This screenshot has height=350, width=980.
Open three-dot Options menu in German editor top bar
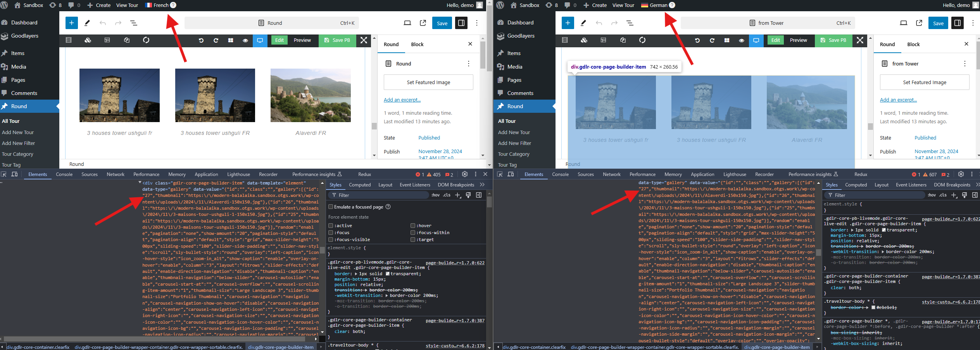point(973,23)
